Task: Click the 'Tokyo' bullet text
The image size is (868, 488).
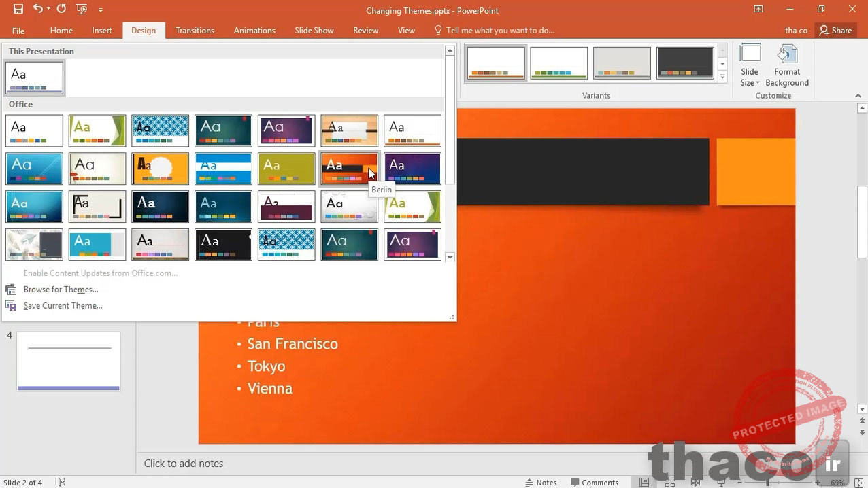Action: (x=266, y=366)
